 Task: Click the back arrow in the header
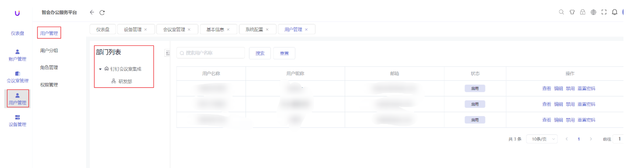92,12
